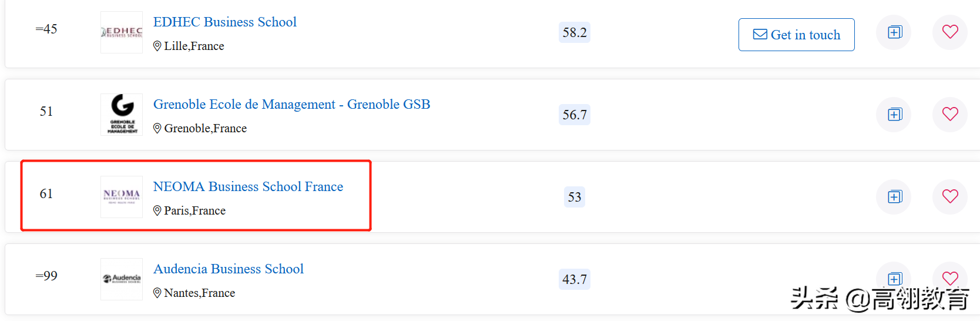Open NEOMA Business School France link
980x321 pixels.
click(x=248, y=187)
